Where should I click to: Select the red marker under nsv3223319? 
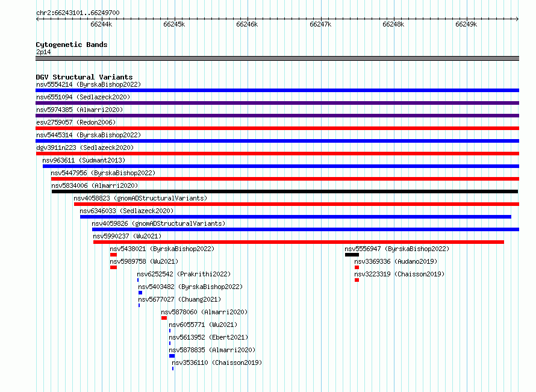(357, 280)
